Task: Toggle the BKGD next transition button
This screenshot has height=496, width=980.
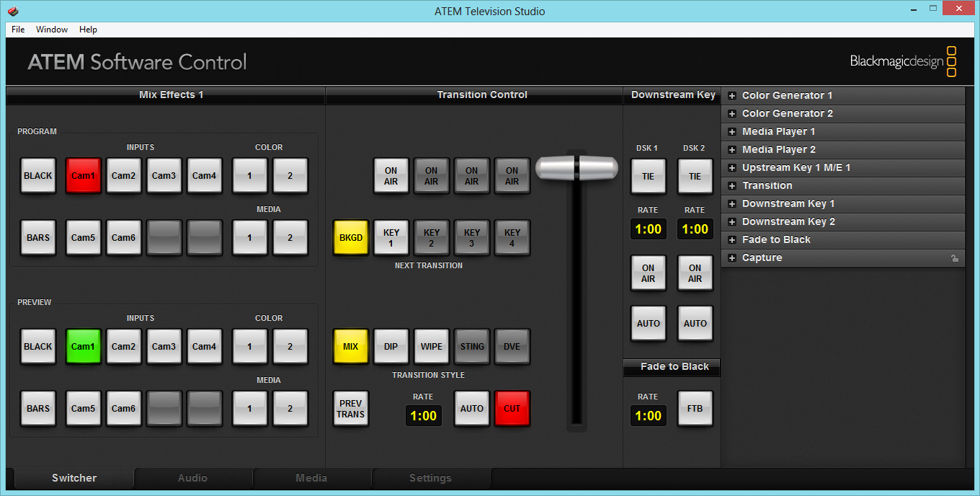Action: [350, 237]
